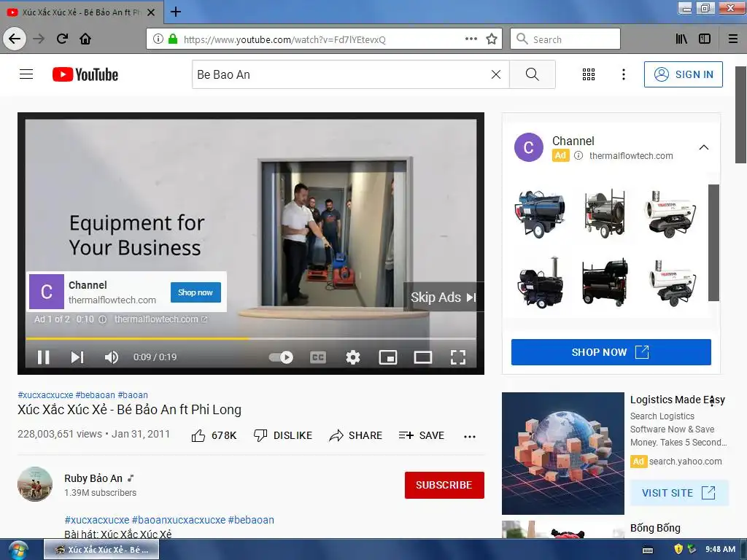Bookmark this page with the star icon
747x560 pixels.
(492, 39)
